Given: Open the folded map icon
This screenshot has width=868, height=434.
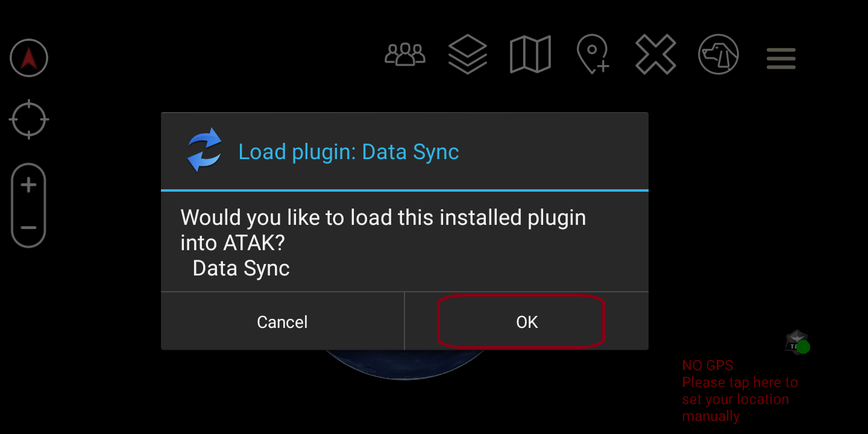Looking at the screenshot, I should tap(530, 55).
